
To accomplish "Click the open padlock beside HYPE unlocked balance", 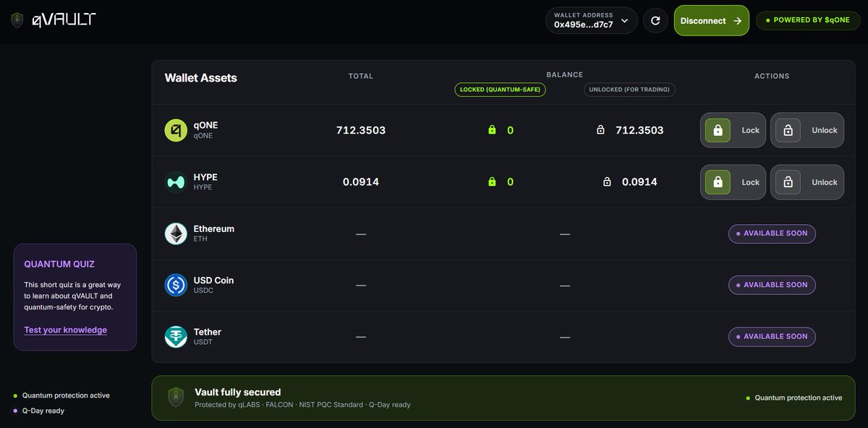I will click(607, 182).
